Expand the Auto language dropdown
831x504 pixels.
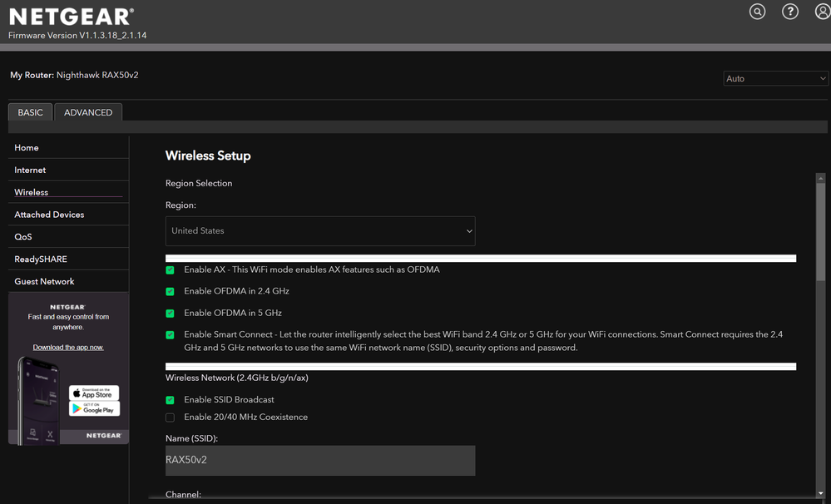tap(776, 79)
